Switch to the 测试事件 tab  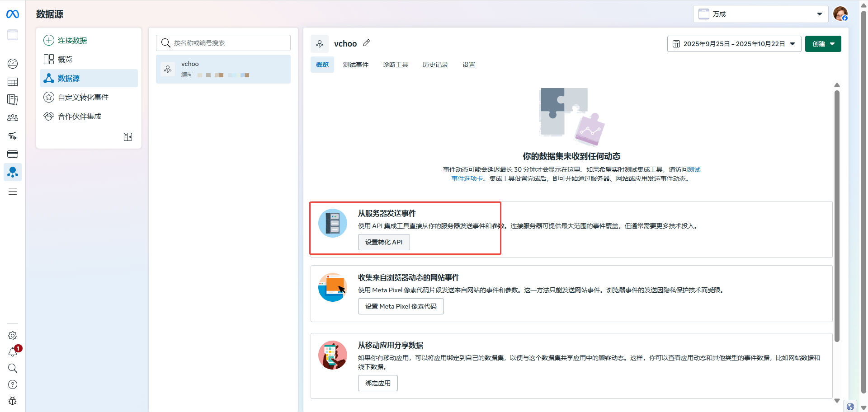coord(355,65)
